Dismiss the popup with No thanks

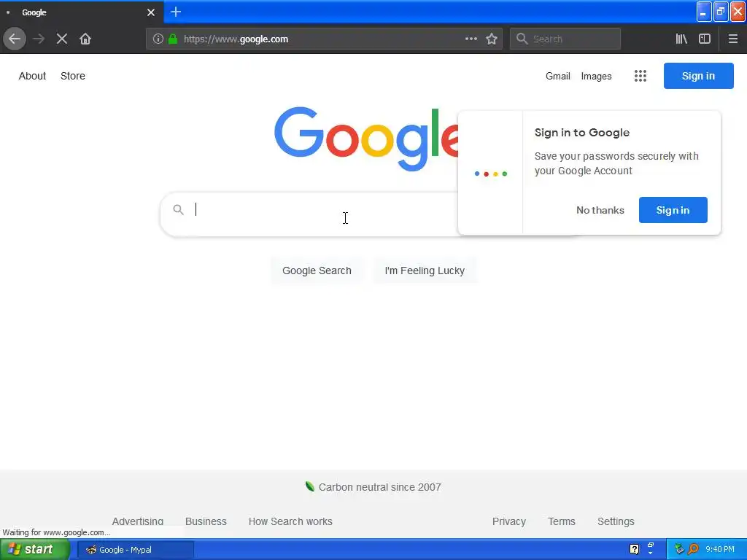click(x=600, y=210)
